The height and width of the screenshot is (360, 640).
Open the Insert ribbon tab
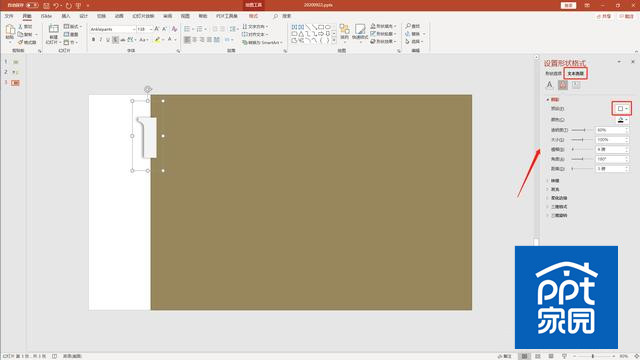(x=66, y=16)
